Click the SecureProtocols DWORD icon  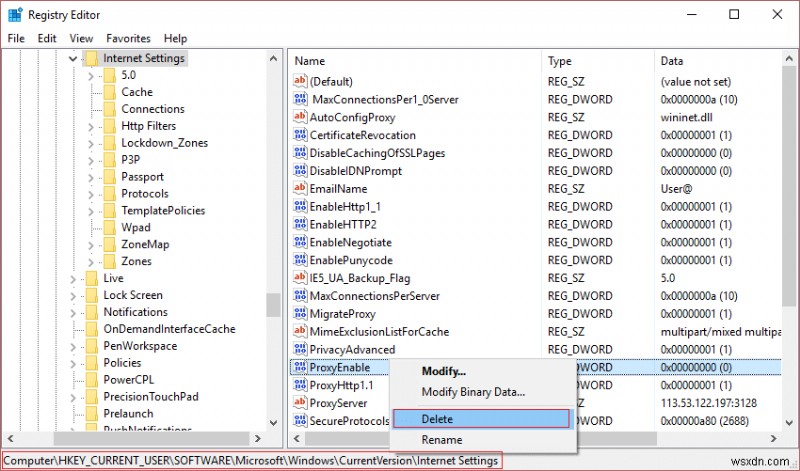(300, 420)
